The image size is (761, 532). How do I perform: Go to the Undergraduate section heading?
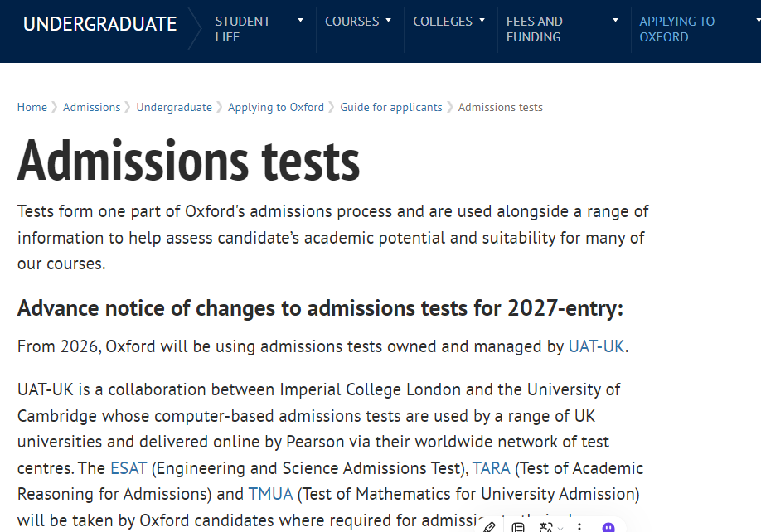pyautogui.click(x=99, y=24)
